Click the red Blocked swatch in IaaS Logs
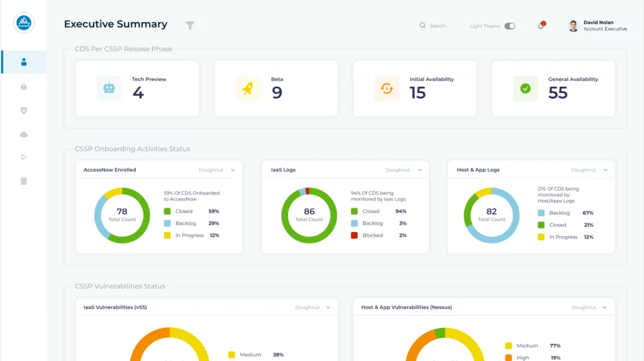Image resolution: width=644 pixels, height=361 pixels. [354, 235]
